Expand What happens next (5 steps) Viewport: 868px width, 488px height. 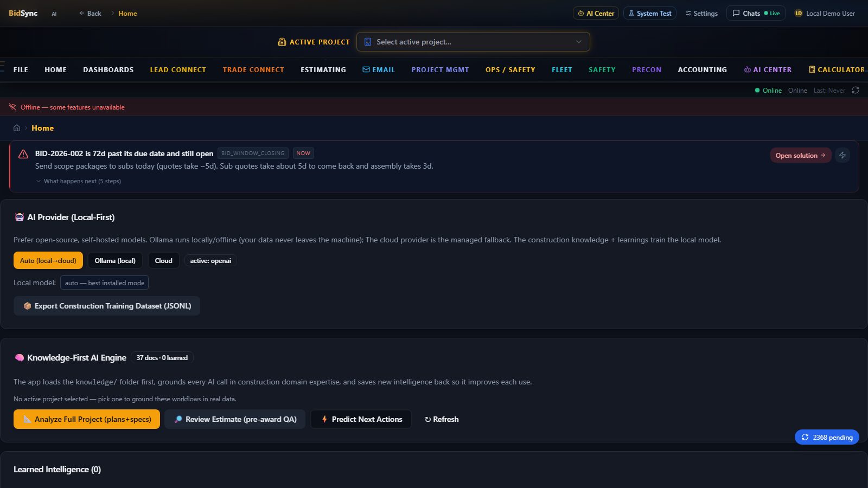78,181
